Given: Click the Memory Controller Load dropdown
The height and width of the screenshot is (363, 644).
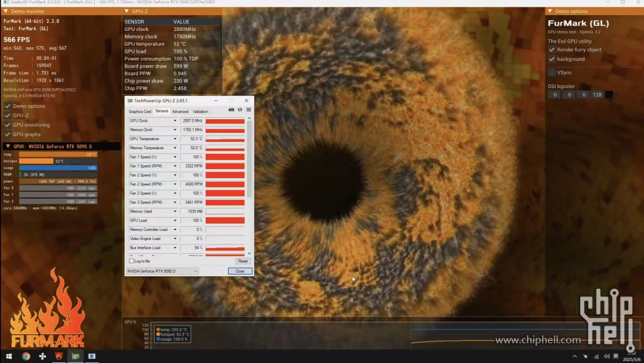Looking at the screenshot, I should (x=175, y=230).
